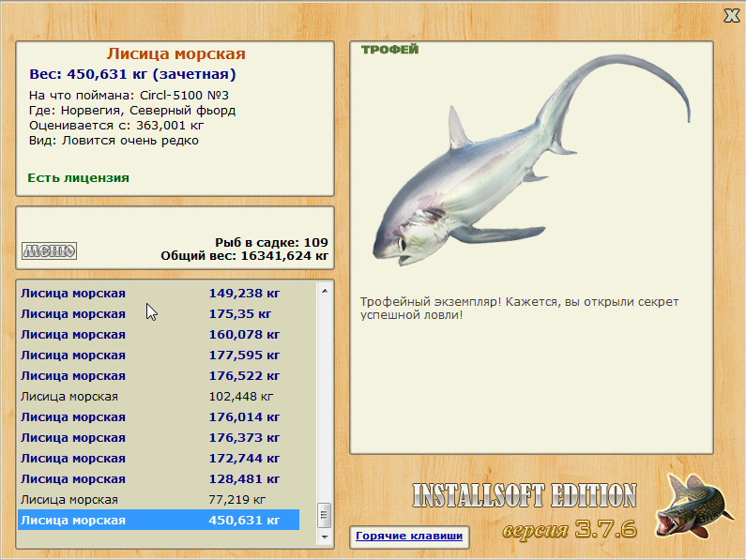Viewport: 746px width, 560px height.
Task: Select the 175,35 кг Лисица морская row
Action: 159,314
